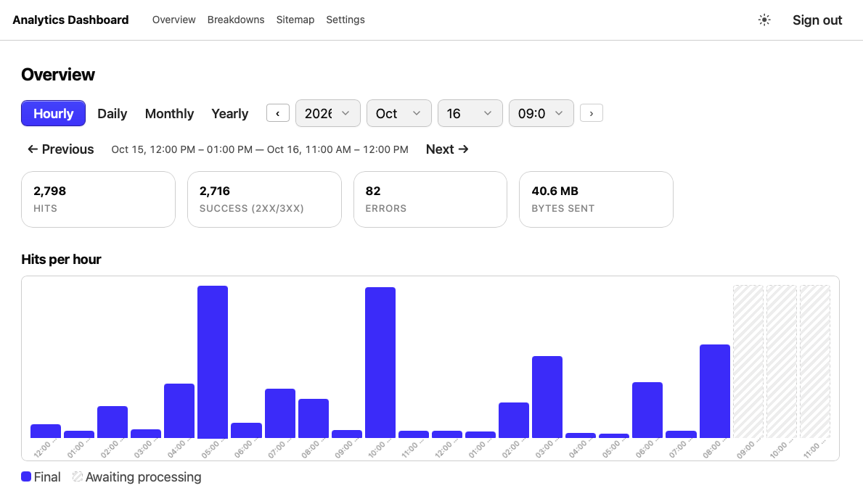This screenshot has height=504, width=863.
Task: Click the first bar at 12:00
Action: click(46, 431)
